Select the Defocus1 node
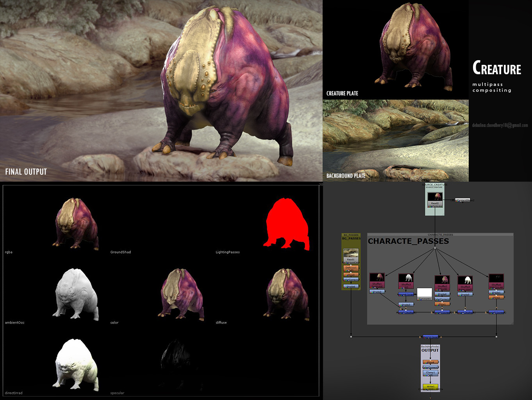The image size is (532, 400). tap(351, 268)
